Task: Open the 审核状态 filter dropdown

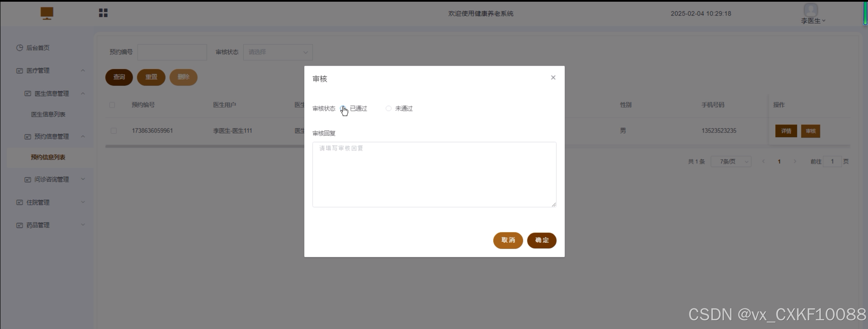Action: pyautogui.click(x=278, y=52)
